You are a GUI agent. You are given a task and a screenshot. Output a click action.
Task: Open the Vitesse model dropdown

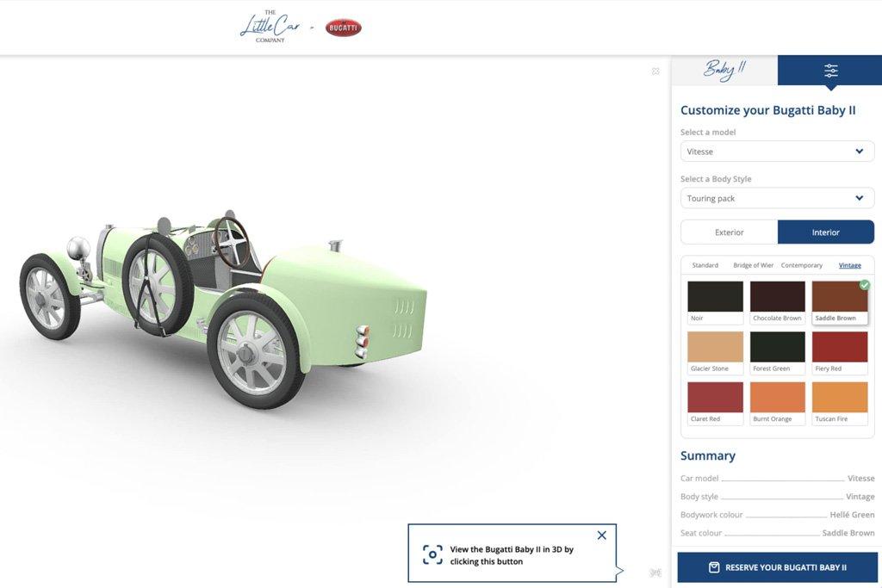point(778,152)
